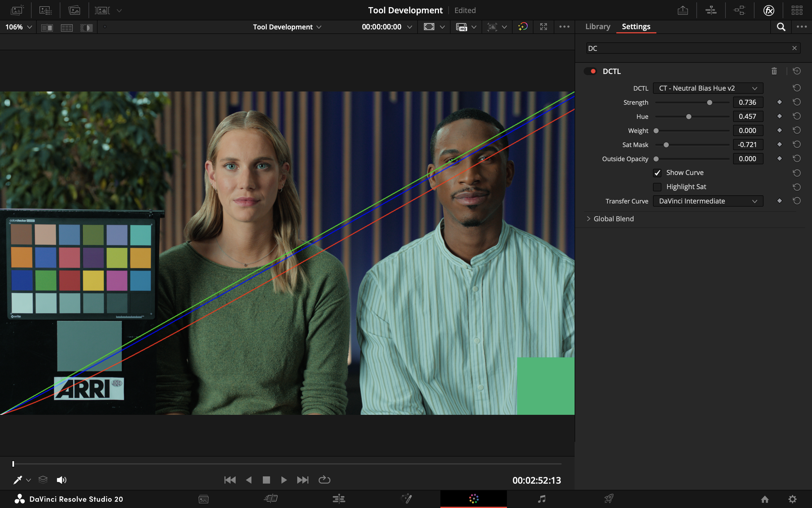
Task: Enable the Highlight Sat checkbox
Action: 657,187
